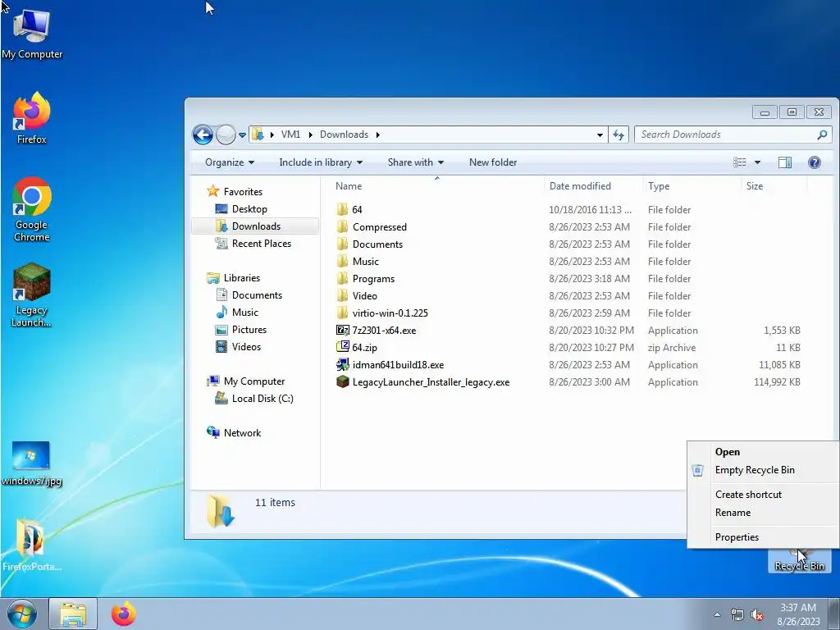Click the Firefox taskbar icon
840x630 pixels.
tap(123, 614)
